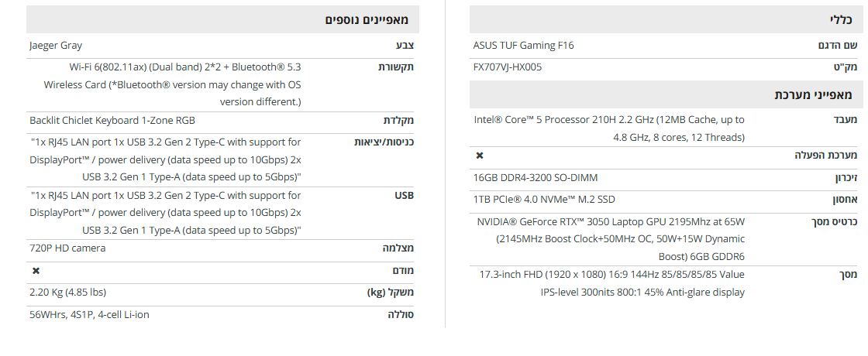Viewport: 868px width, 356px height.
Task: Click the USB row label
Action: (x=404, y=196)
